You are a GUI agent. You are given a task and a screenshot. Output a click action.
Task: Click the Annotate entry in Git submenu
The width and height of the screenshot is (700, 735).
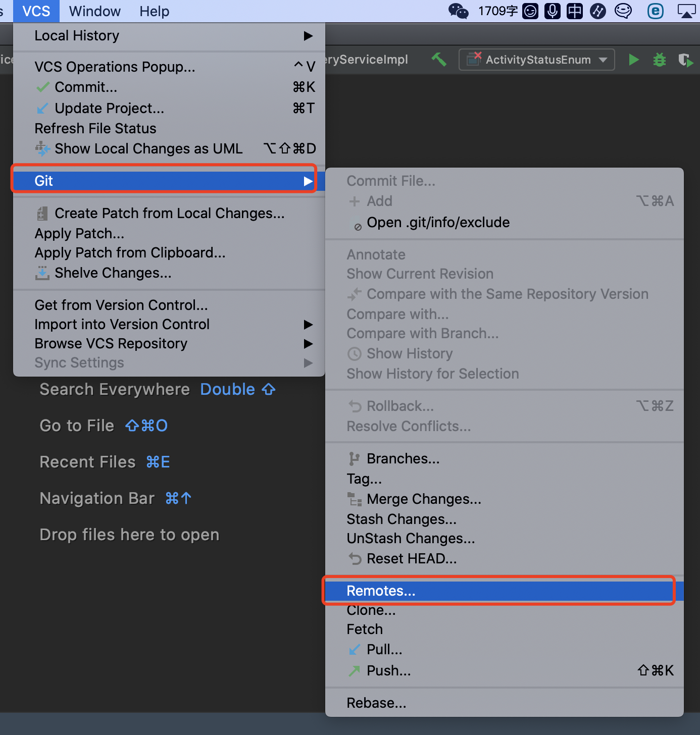(505, 254)
